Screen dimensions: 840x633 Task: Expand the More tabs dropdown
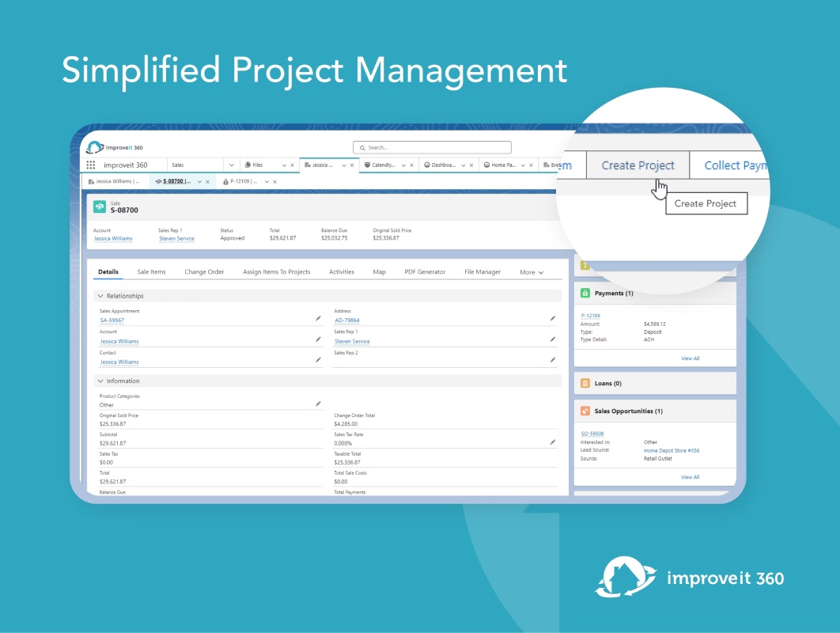pos(532,272)
